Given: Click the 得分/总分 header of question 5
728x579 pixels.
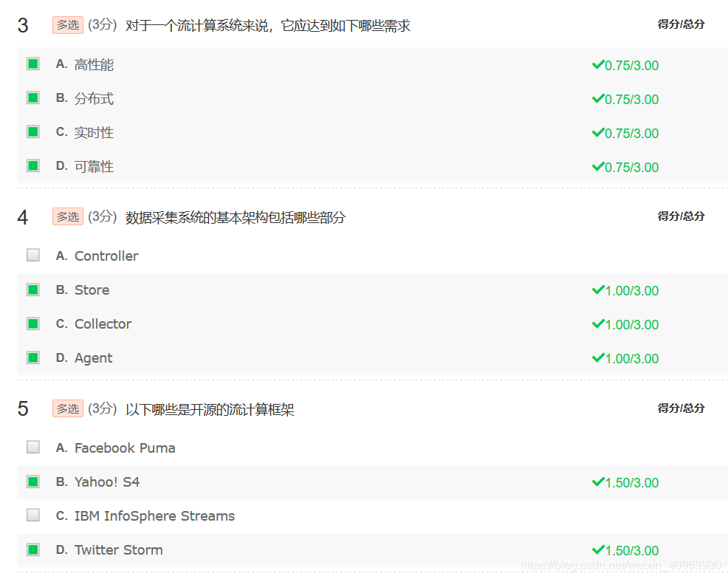Looking at the screenshot, I should [681, 408].
